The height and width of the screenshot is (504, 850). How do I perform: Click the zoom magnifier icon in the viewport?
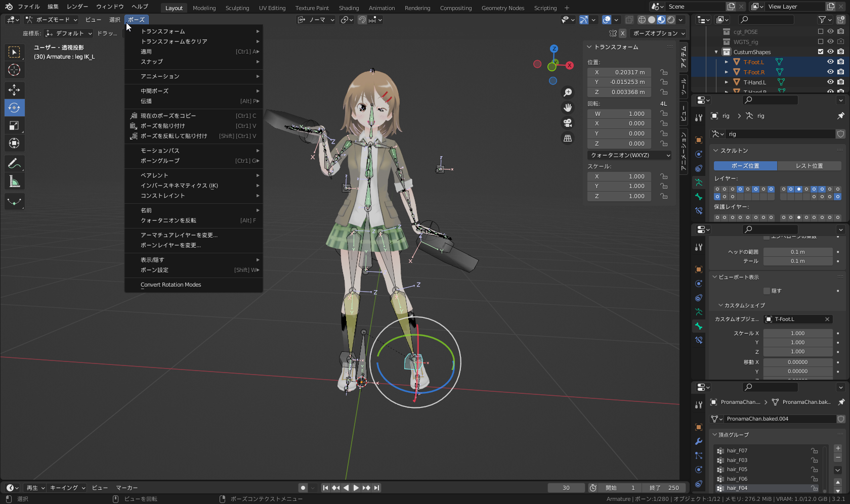[x=568, y=93]
